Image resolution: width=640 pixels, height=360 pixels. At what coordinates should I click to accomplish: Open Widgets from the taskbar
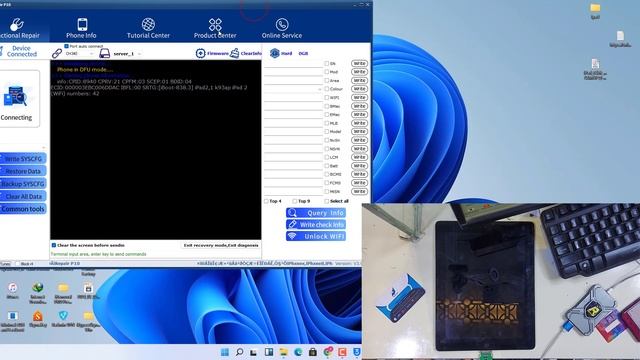(x=269, y=352)
